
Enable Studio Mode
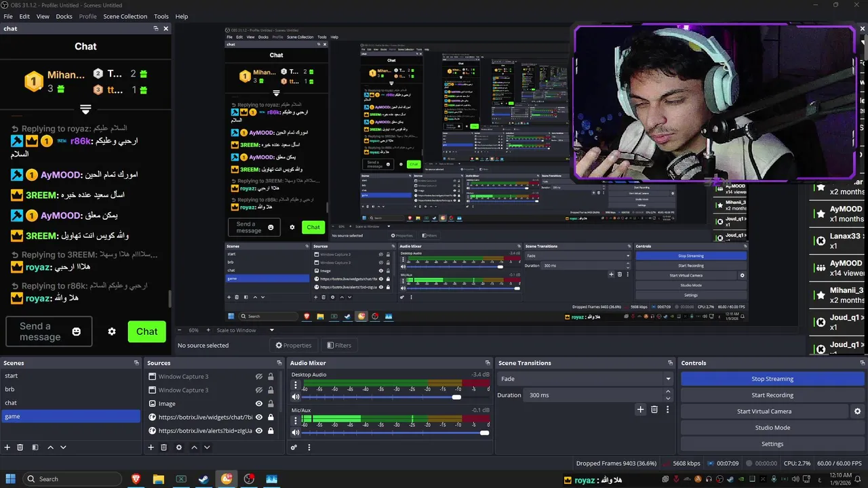click(x=772, y=428)
